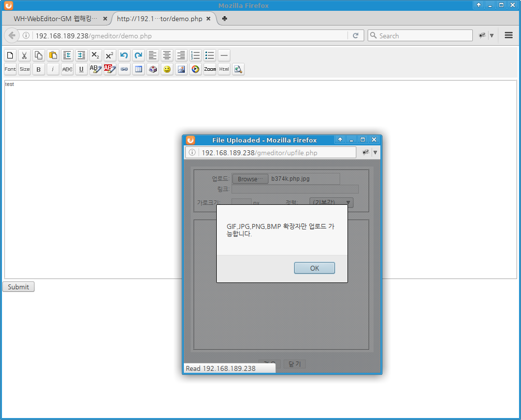Screen dimensions: 521x420
Task: Click the Search field
Action: tap(420, 35)
